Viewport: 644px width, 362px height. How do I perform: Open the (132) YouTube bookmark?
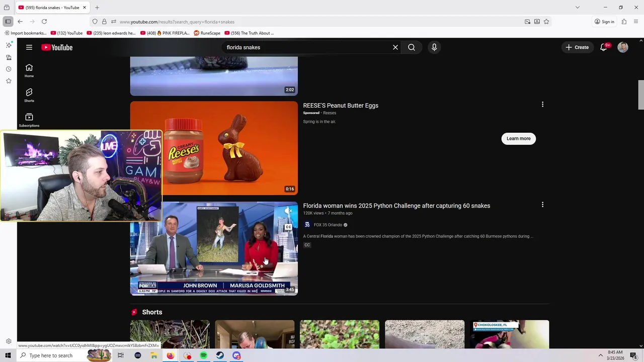click(67, 33)
